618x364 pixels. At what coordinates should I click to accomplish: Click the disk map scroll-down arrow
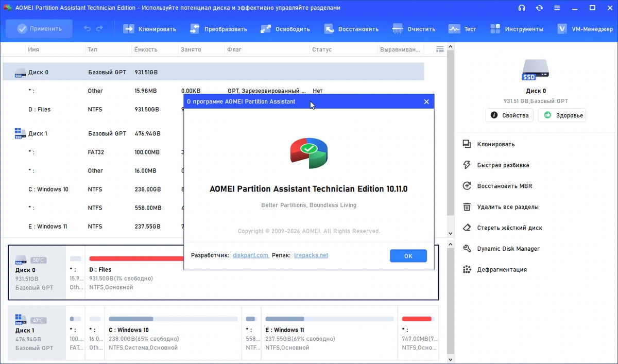point(451,359)
